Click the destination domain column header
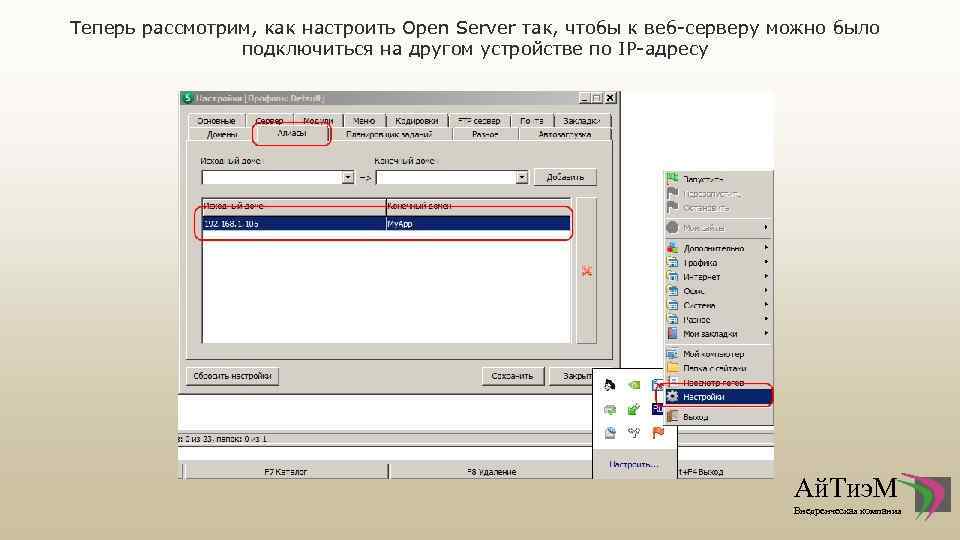 pos(478,206)
